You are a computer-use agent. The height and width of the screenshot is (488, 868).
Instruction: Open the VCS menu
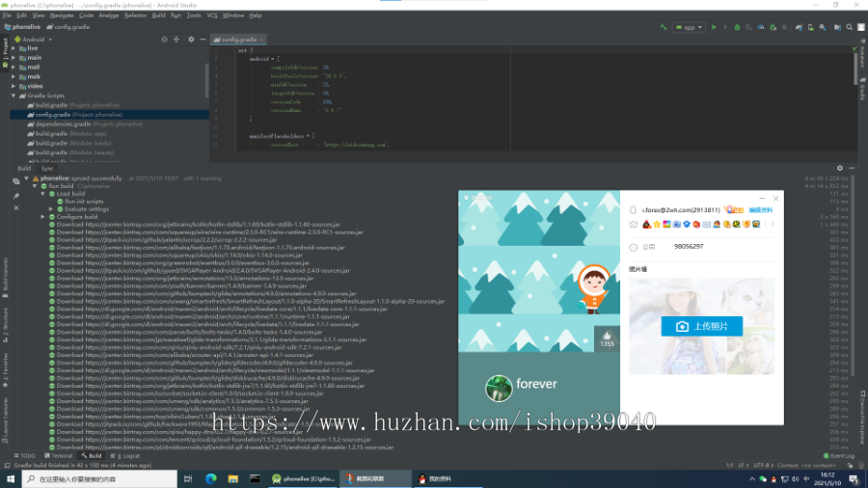tap(211, 15)
